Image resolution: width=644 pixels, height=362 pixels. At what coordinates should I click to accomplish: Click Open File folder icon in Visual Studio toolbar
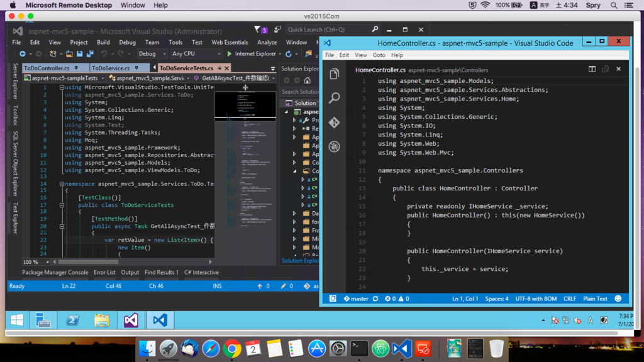coord(69,54)
